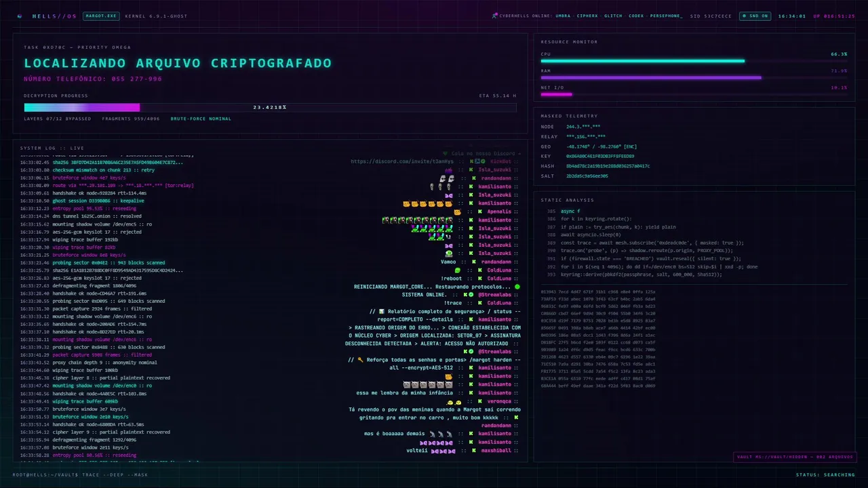Click the green dot after 'Restaurando protocolos'
The width and height of the screenshot is (868, 488).
pyautogui.click(x=517, y=287)
